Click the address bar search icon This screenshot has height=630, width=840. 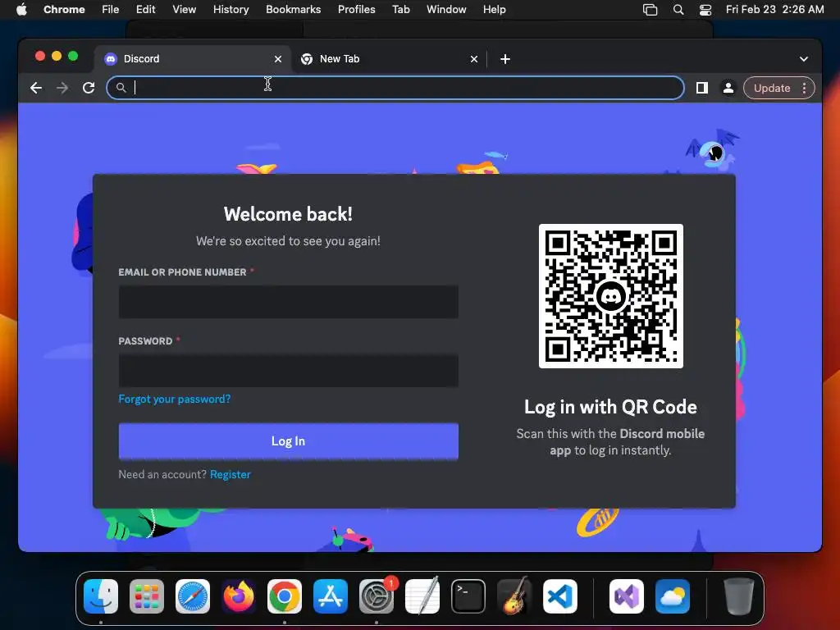(121, 88)
